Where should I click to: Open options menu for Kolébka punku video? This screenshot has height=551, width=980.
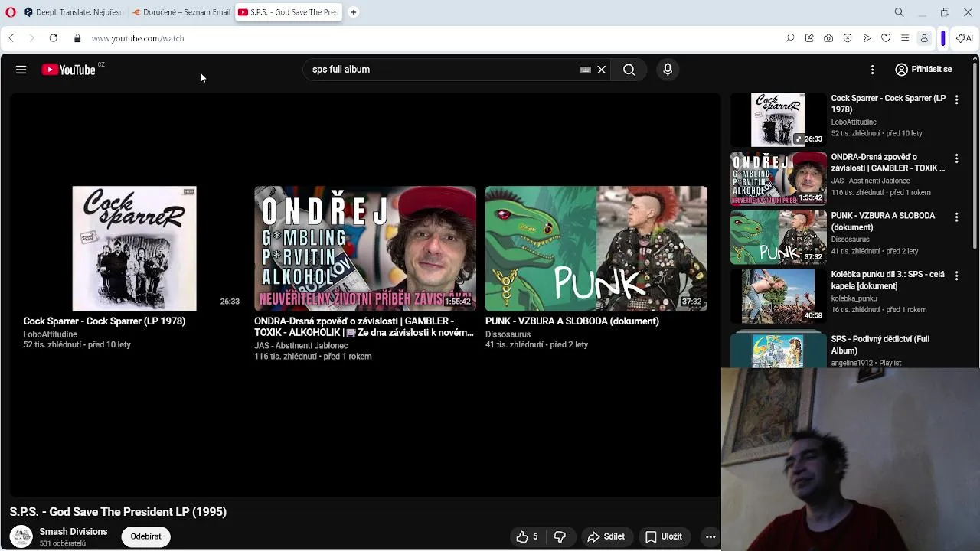(x=956, y=275)
